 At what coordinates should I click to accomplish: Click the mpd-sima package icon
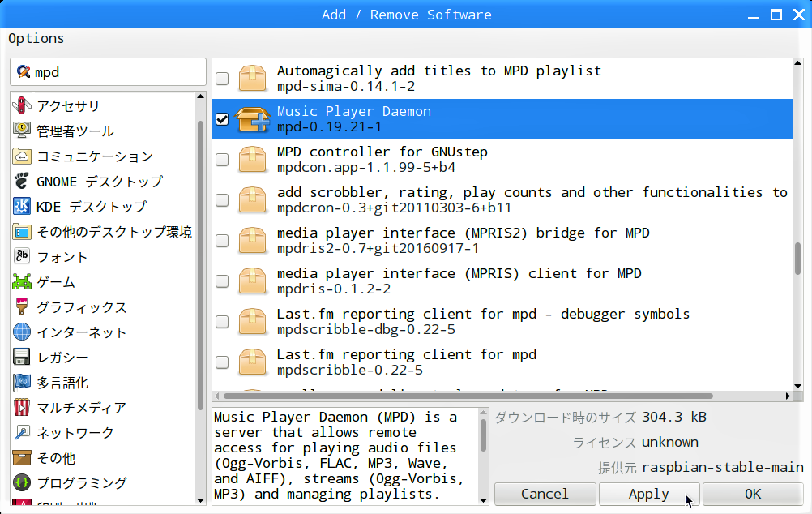(252, 79)
